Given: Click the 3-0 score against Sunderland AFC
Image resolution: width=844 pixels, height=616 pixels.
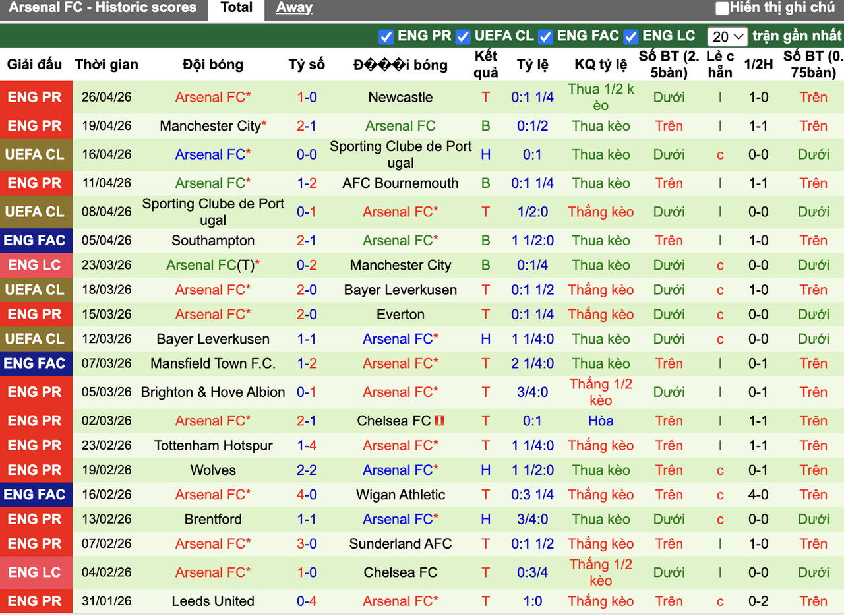Looking at the screenshot, I should 307,543.
